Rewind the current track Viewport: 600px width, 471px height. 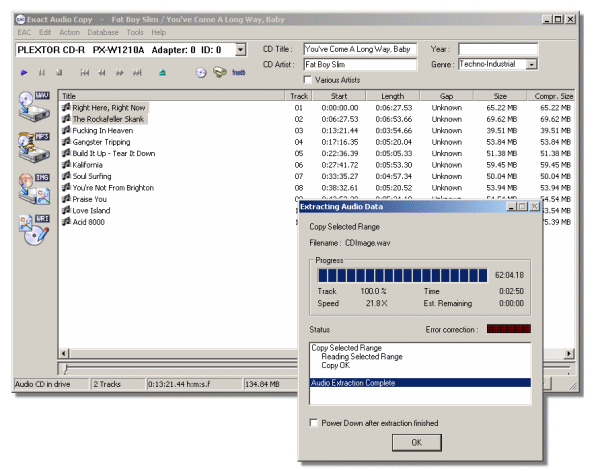102,72
